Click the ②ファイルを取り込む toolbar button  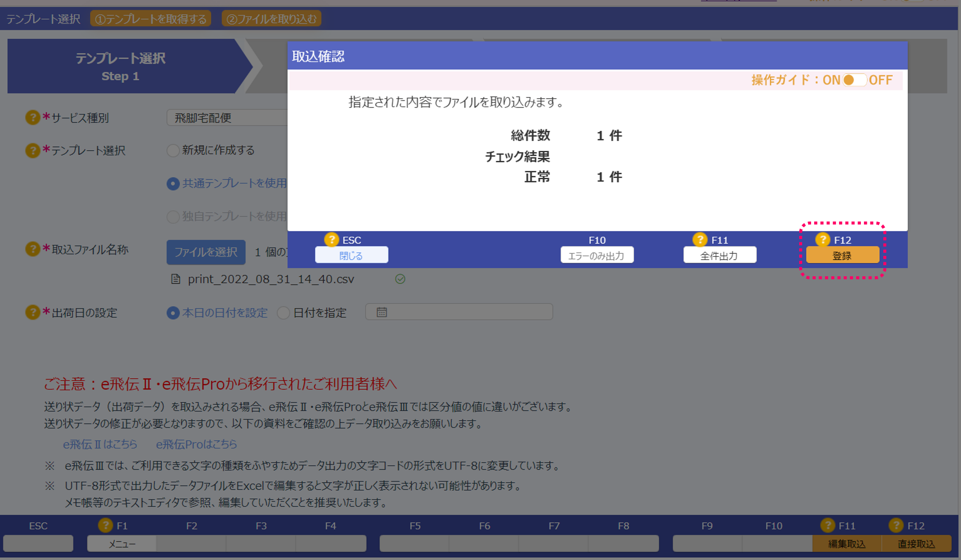click(271, 18)
